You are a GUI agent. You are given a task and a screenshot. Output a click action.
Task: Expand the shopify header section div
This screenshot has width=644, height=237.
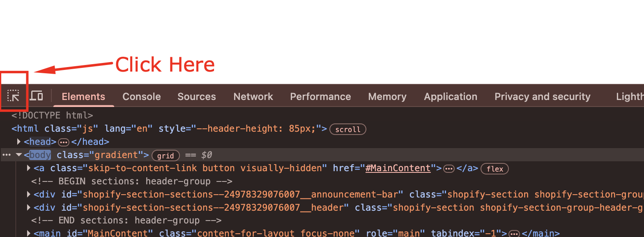click(x=29, y=207)
